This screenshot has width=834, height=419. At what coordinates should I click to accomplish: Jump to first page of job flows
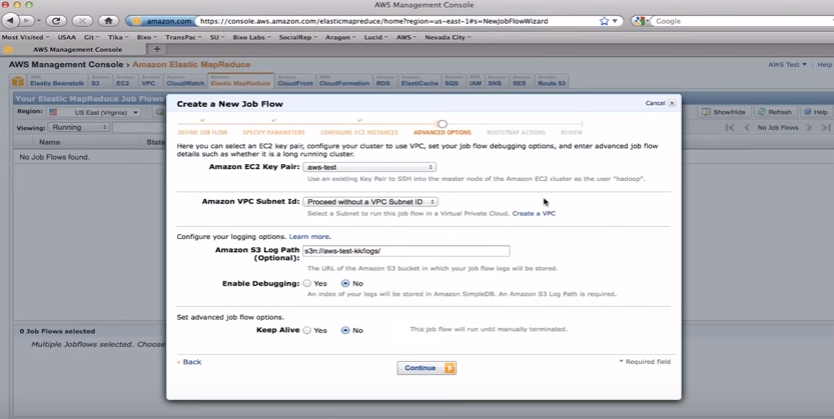click(x=730, y=128)
